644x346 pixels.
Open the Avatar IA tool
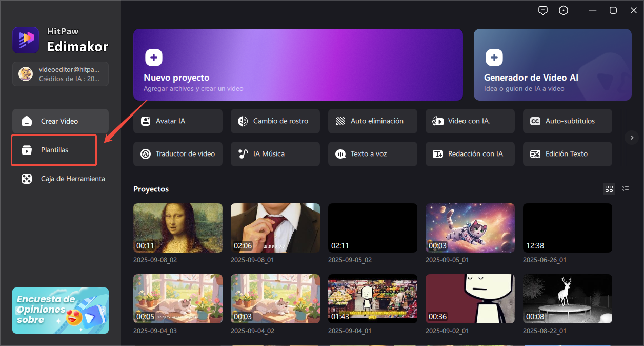[x=177, y=121]
